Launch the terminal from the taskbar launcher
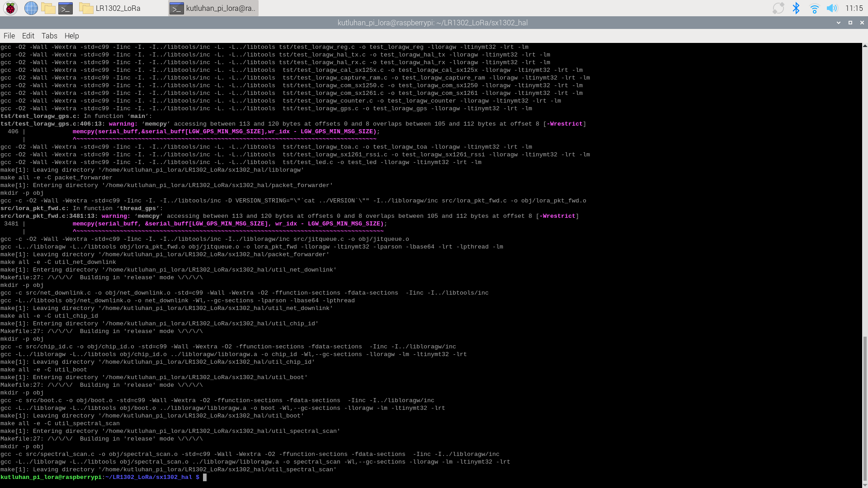This screenshot has width=868, height=488. click(x=66, y=8)
